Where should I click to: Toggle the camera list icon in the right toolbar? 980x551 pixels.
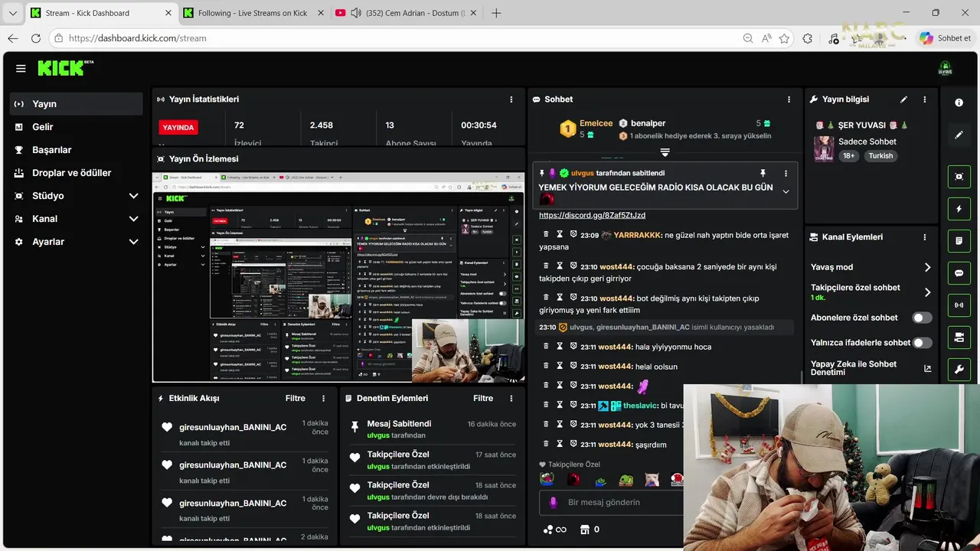click(x=959, y=337)
